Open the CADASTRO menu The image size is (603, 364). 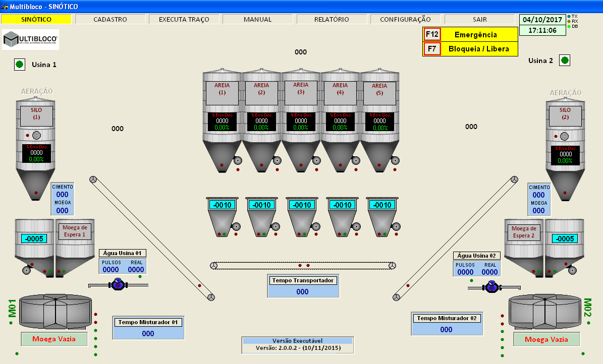(111, 19)
